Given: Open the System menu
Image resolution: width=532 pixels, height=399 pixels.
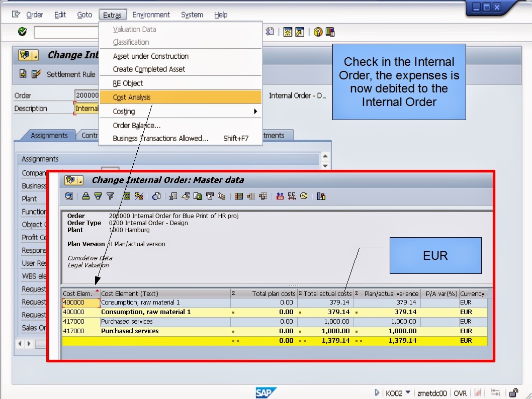Looking at the screenshot, I should pyautogui.click(x=192, y=15).
